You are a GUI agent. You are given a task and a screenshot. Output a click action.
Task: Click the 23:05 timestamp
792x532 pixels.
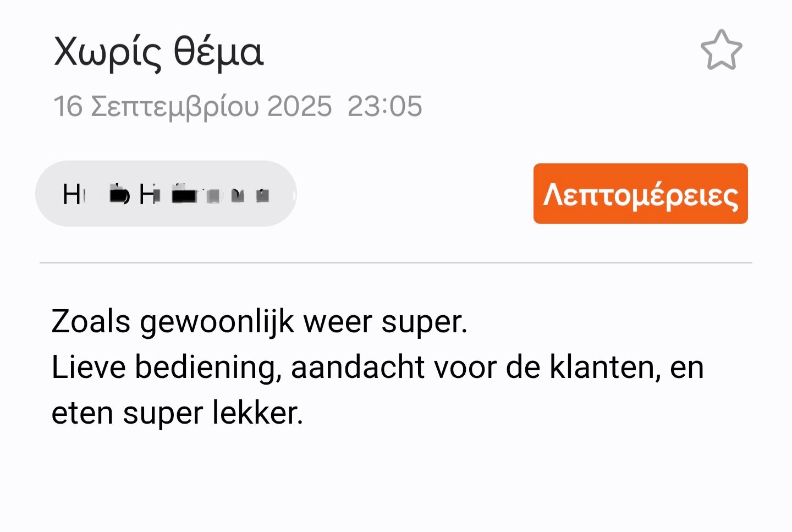pyautogui.click(x=384, y=106)
